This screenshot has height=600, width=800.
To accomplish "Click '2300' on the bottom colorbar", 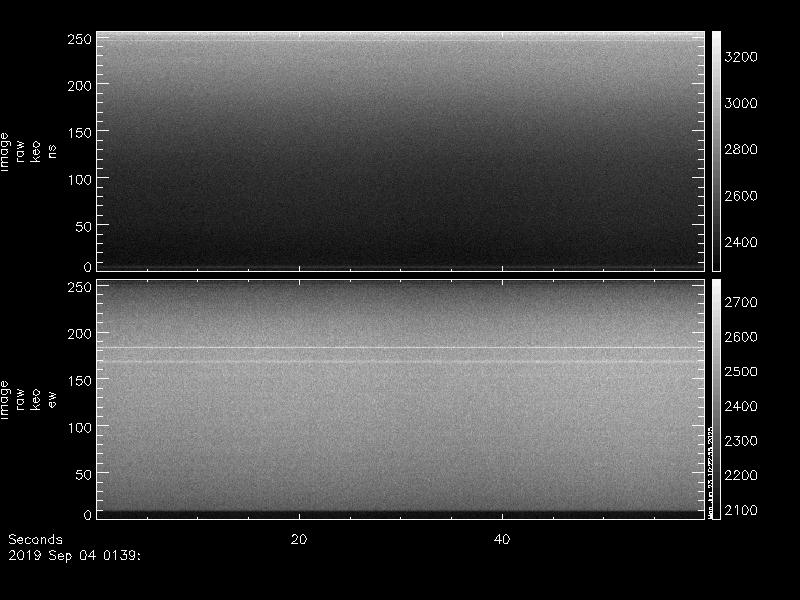I will (741, 441).
